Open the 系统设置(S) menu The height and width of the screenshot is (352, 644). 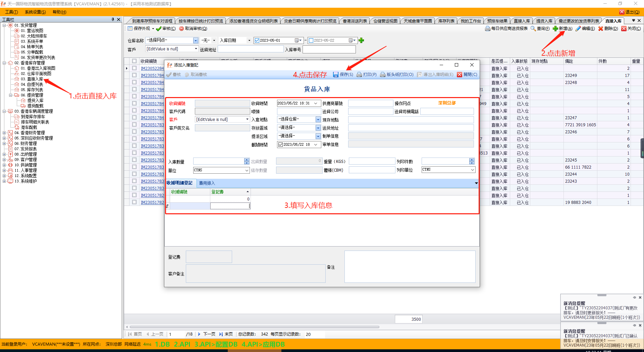click(35, 12)
